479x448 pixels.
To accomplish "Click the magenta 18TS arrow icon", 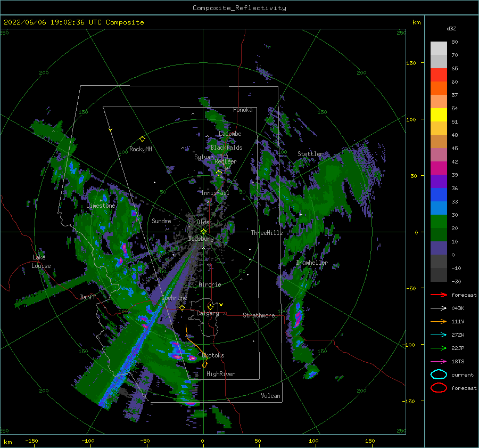I will 439,362.
